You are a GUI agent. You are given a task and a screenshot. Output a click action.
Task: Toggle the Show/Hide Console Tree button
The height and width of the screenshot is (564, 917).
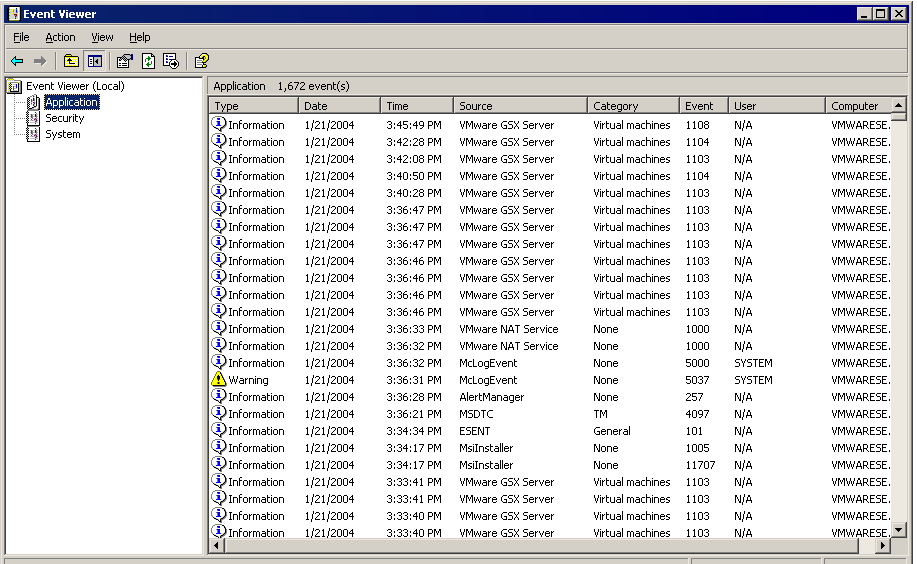point(94,61)
